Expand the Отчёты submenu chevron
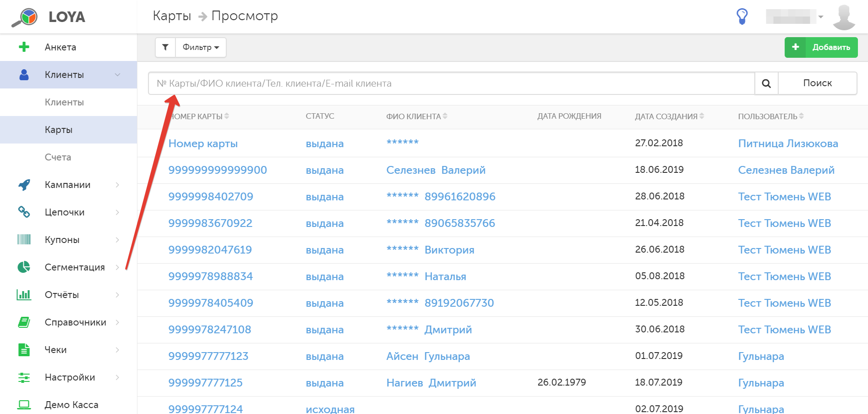The image size is (868, 414). pyautogui.click(x=118, y=295)
